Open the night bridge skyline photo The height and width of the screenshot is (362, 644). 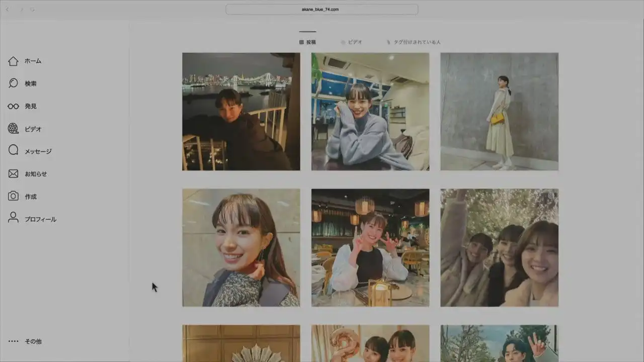pyautogui.click(x=241, y=112)
